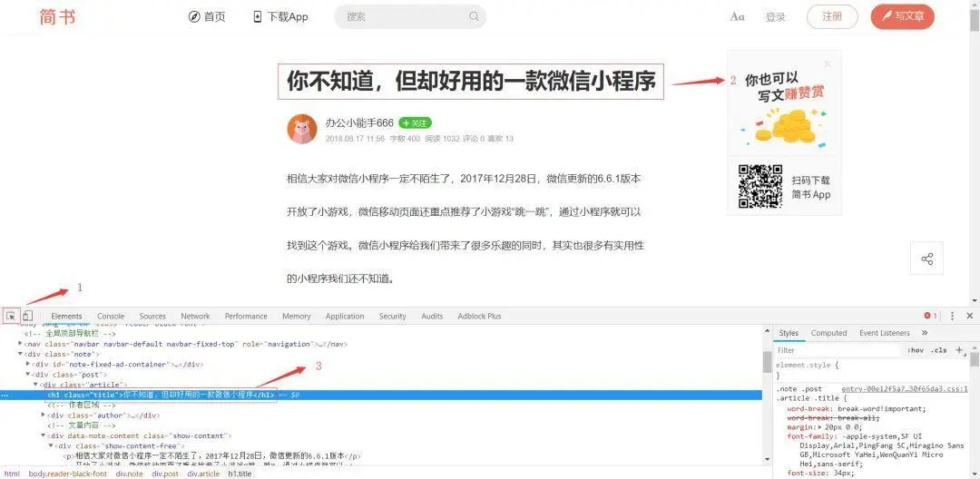
Task: Close the 写文赚赞赏 ad card
Action: pos(828,64)
